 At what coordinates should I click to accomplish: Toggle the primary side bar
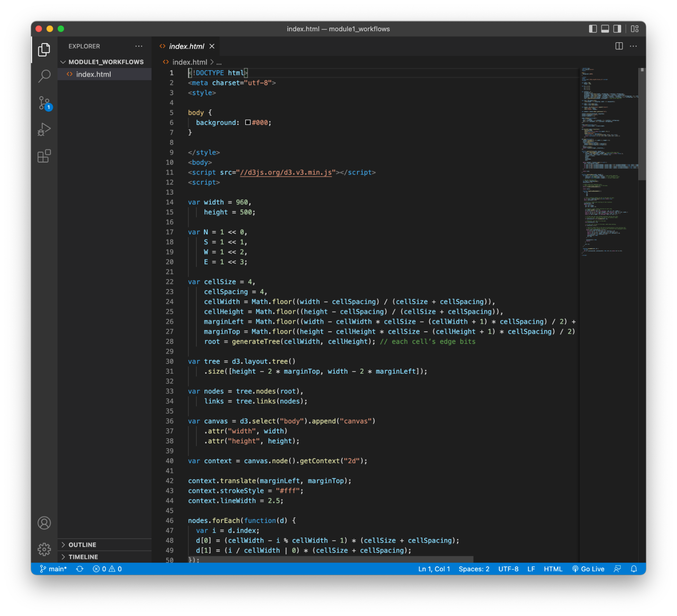(593, 29)
